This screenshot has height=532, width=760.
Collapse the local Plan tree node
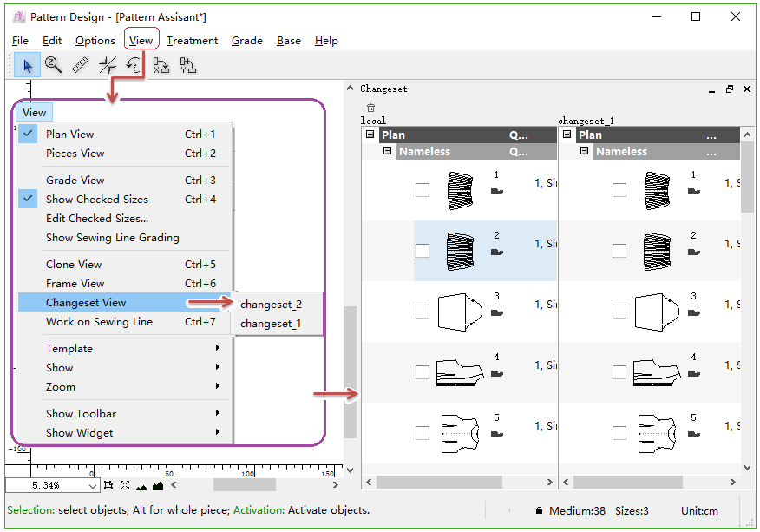pyautogui.click(x=370, y=135)
